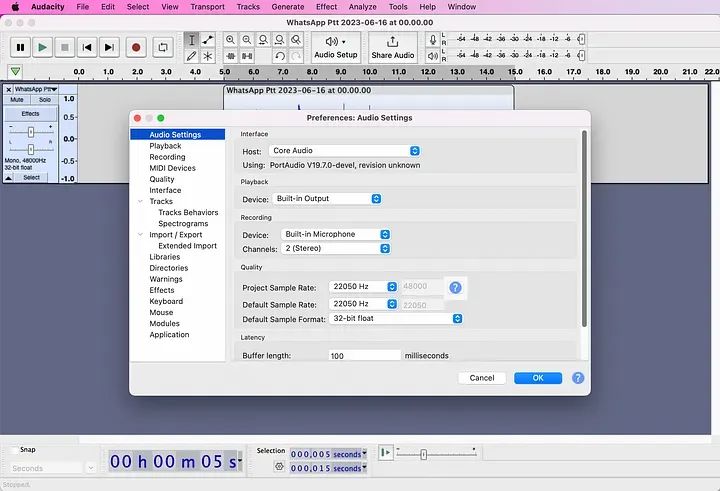Open the Host dropdown showing Core Audio
The image size is (720, 491).
click(x=344, y=151)
